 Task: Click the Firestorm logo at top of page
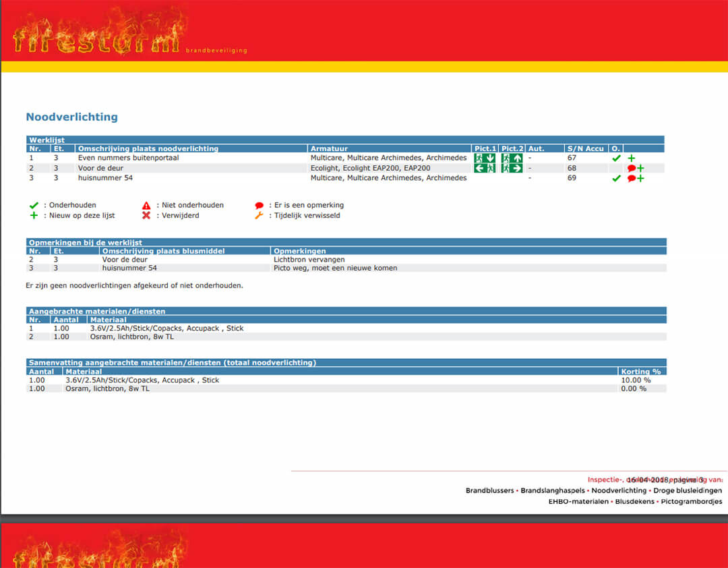click(x=98, y=34)
